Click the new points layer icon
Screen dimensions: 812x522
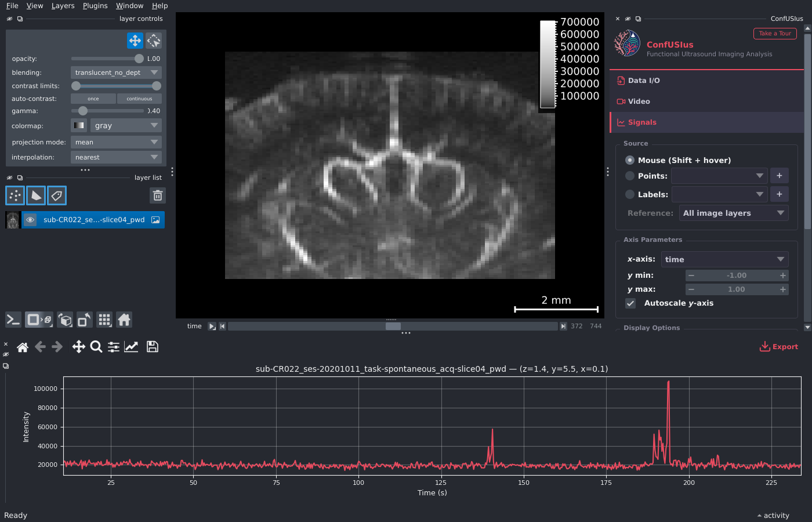click(x=15, y=195)
